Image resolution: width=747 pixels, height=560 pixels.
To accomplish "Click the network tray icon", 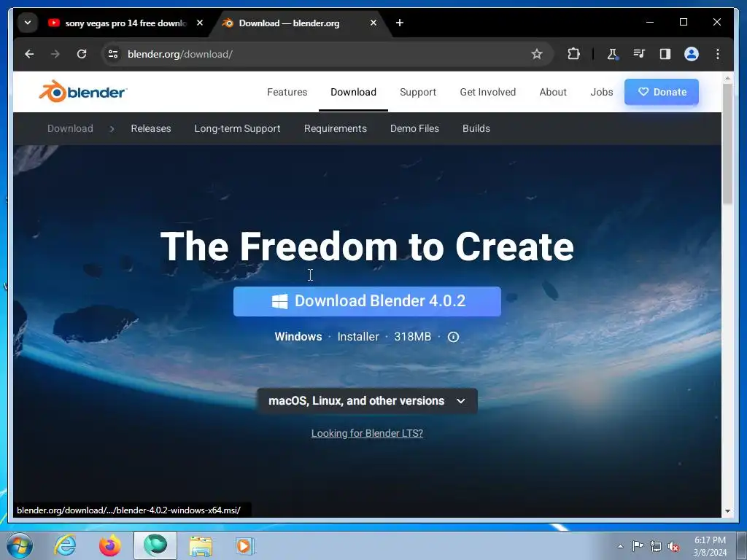I will click(656, 546).
